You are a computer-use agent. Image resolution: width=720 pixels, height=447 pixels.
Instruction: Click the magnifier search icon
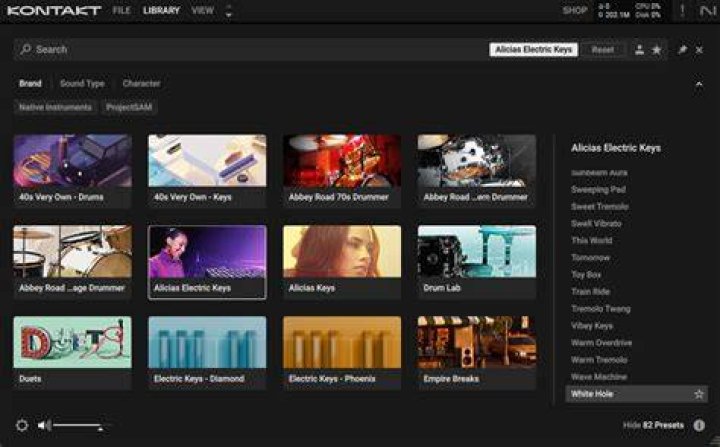tap(26, 49)
